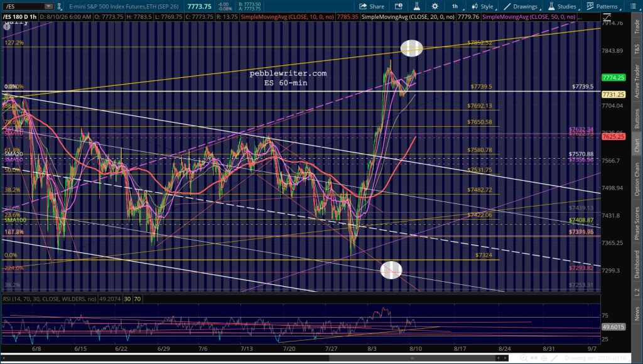The image size is (643, 364).
Task: Click the $7324 level label
Action: pyautogui.click(x=484, y=255)
